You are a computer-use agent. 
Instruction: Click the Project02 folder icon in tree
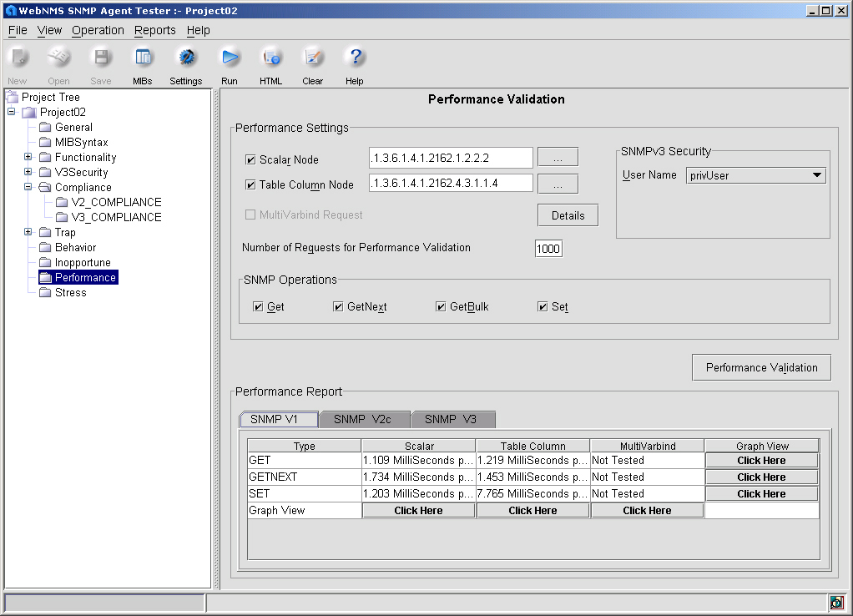coord(29,113)
